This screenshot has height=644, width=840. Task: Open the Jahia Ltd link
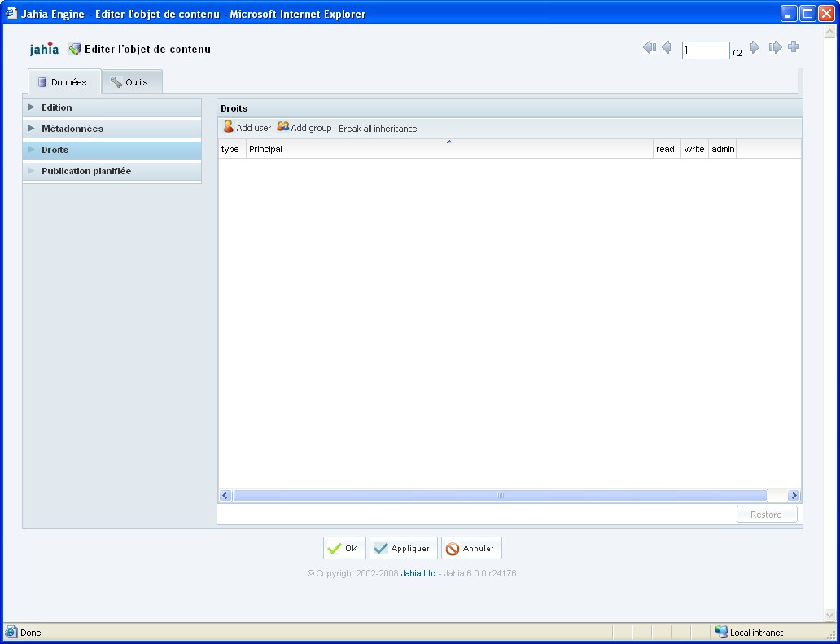418,573
